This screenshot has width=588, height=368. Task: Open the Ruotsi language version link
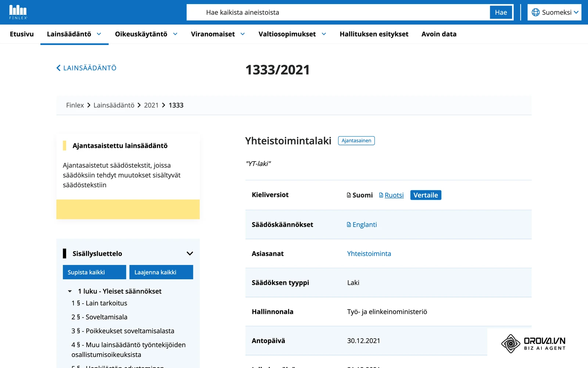coord(394,195)
